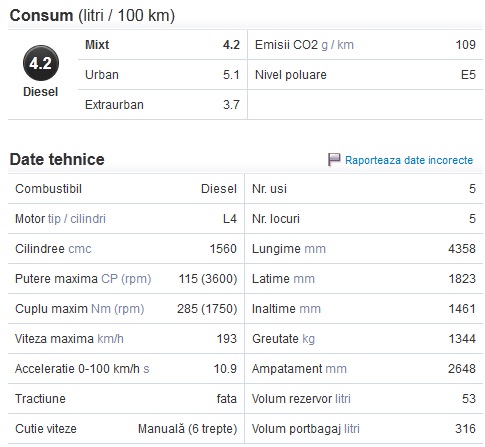Click the Extraurban consumption value 3.7

[x=231, y=105]
